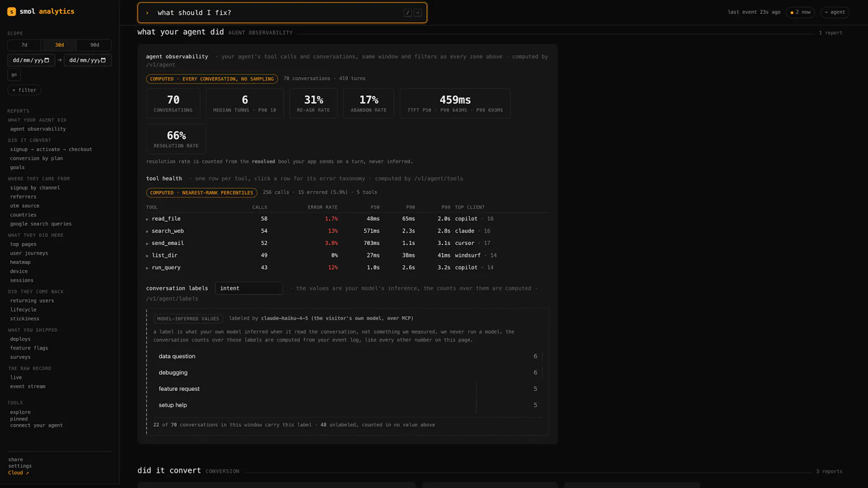This screenshot has height=488, width=868.
Task: Open the live raw record view
Action: pyautogui.click(x=16, y=377)
